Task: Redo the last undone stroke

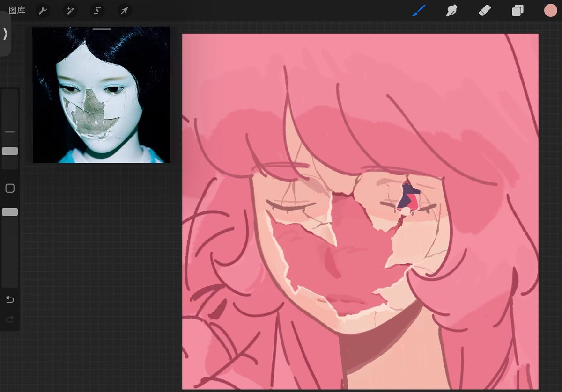Action: (10, 319)
